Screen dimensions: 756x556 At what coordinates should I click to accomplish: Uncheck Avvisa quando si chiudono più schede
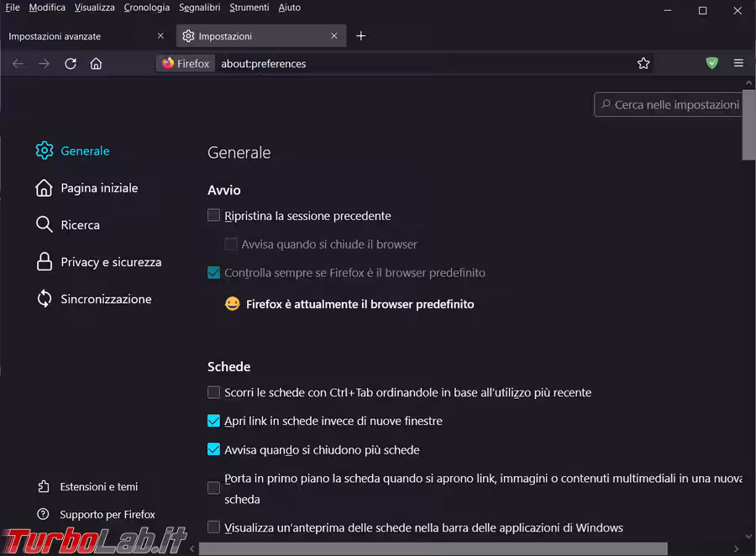pyautogui.click(x=213, y=449)
